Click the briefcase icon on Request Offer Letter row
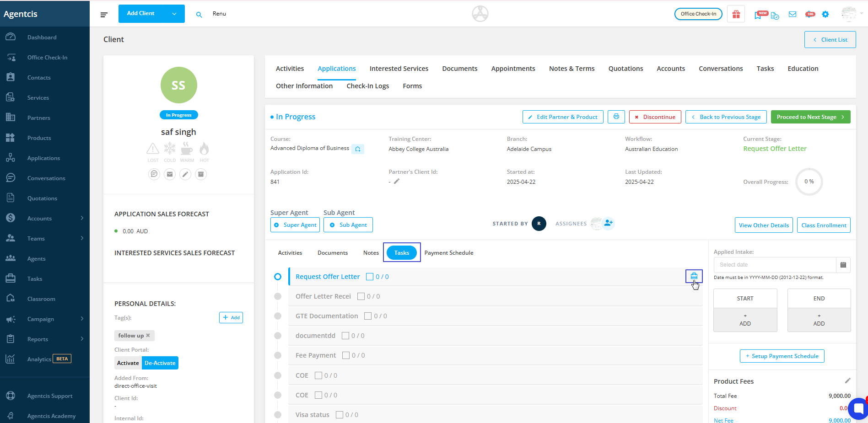Screen dimensions: 868x423 pos(694,276)
